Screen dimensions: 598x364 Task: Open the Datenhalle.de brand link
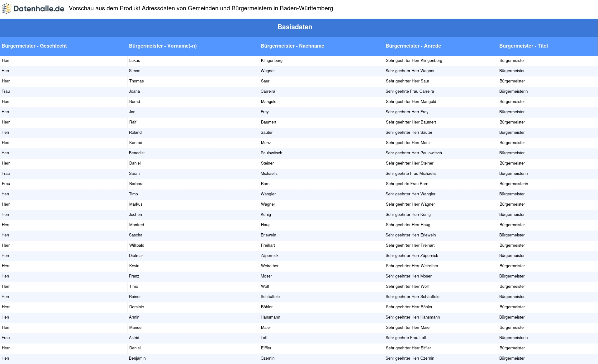pos(33,9)
